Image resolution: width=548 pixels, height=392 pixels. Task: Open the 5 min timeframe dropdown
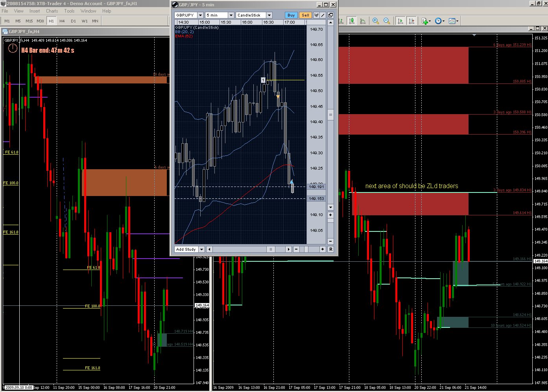pos(231,15)
